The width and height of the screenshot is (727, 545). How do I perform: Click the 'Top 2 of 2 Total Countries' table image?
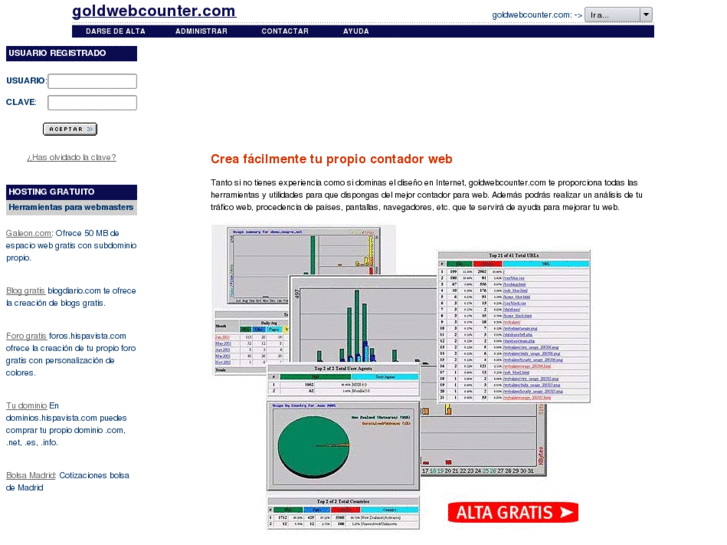point(344,513)
